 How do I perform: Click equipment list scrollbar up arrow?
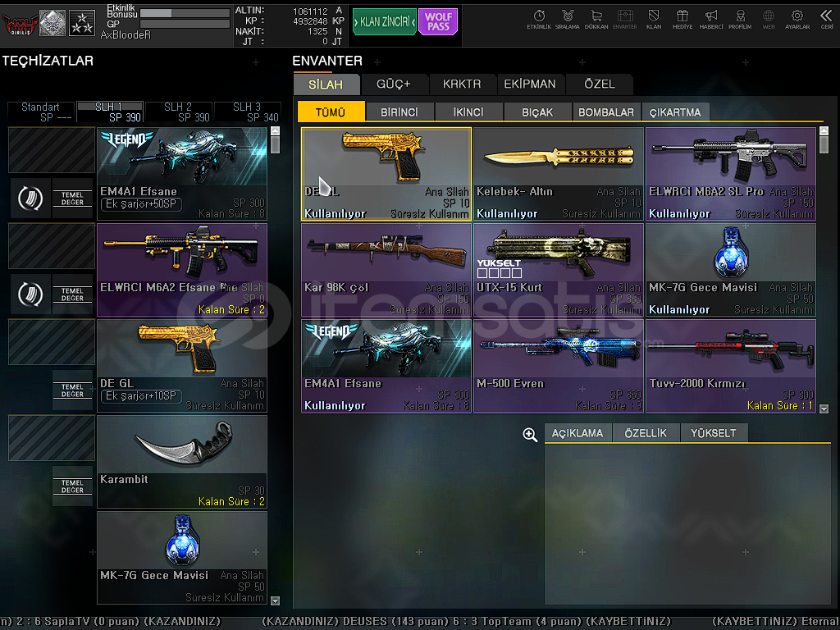click(x=276, y=130)
